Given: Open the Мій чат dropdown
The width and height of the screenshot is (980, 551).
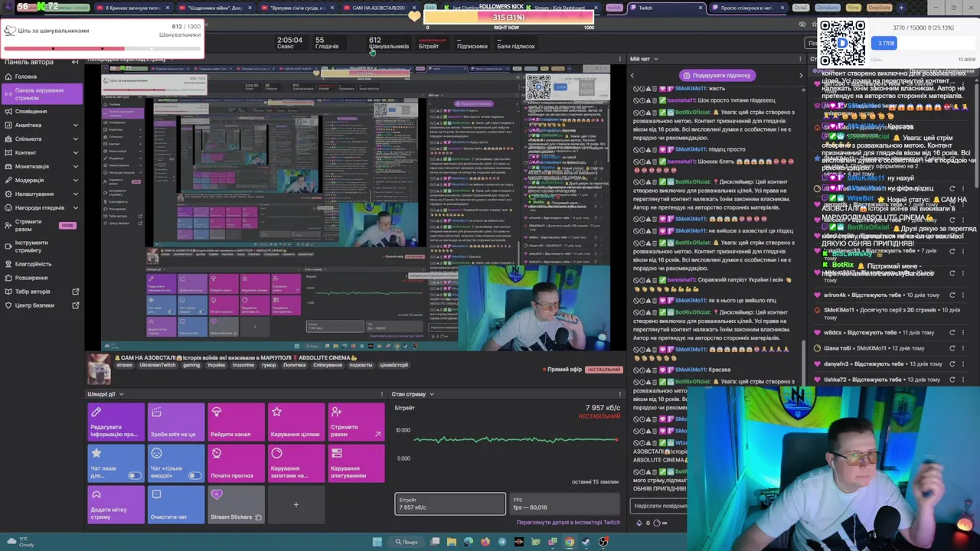Looking at the screenshot, I should [x=644, y=59].
